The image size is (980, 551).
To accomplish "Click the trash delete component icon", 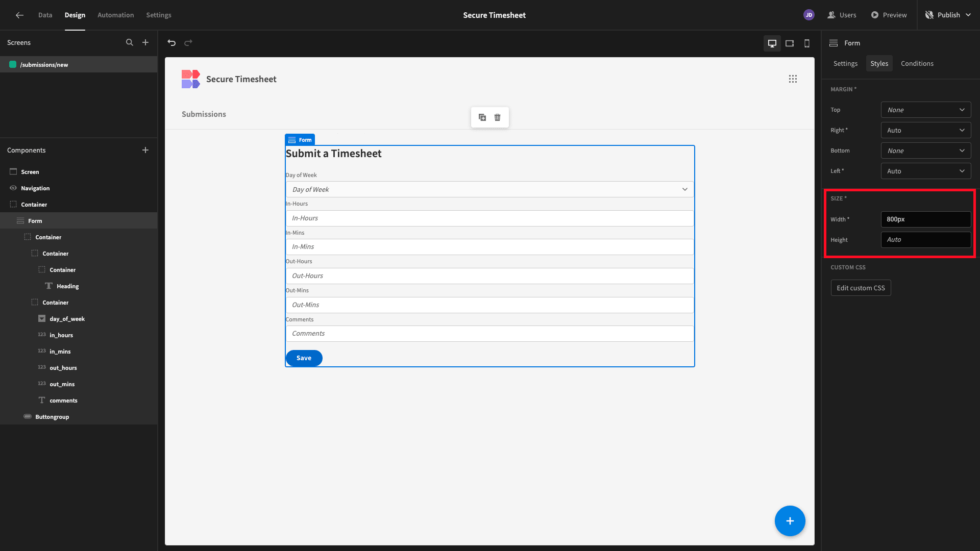I will (497, 117).
